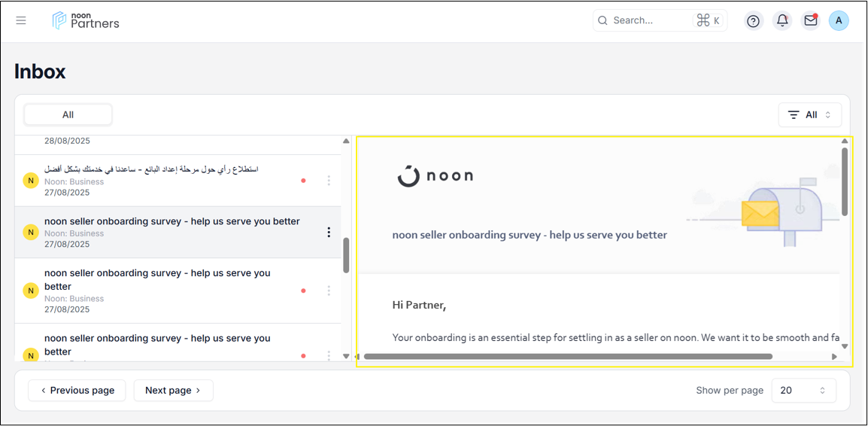
Task: Open the hamburger navigation menu
Action: click(21, 21)
